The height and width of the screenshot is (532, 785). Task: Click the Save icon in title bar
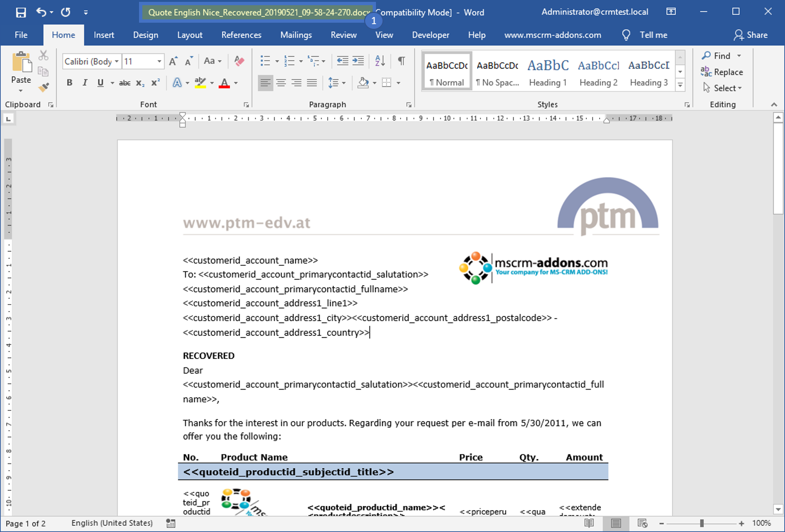[21, 12]
